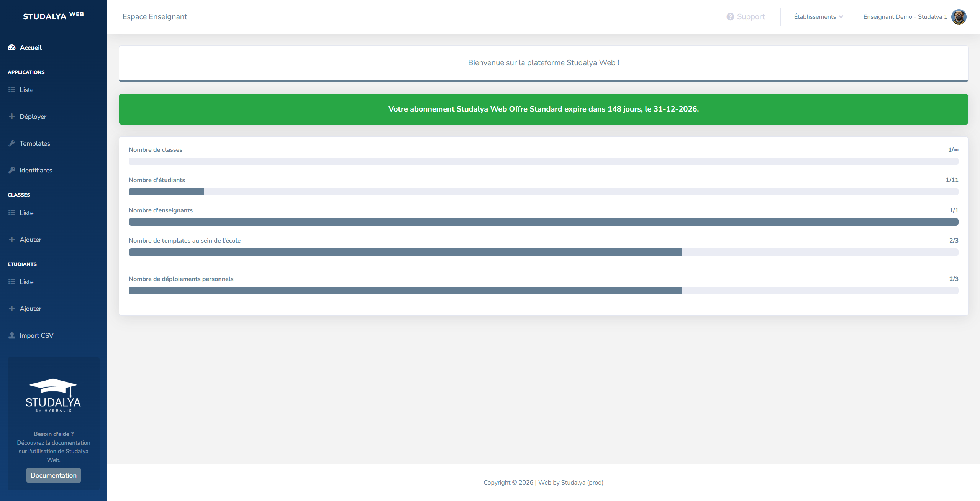980x501 pixels.
Task: Click the list icon under APPLICATIONS
Action: [x=12, y=90]
